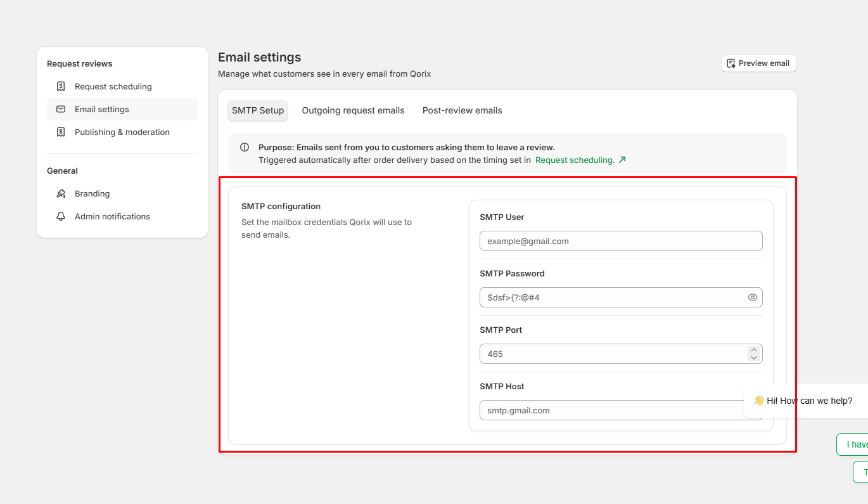Click the Email settings envelope icon
The width and height of the screenshot is (868, 504).
(61, 109)
